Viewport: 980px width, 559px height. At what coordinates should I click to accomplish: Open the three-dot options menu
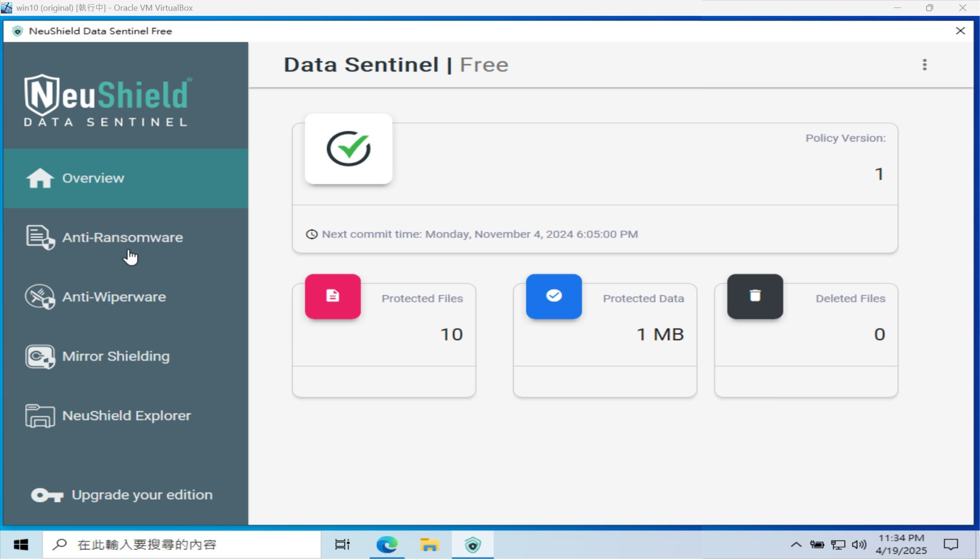point(924,64)
